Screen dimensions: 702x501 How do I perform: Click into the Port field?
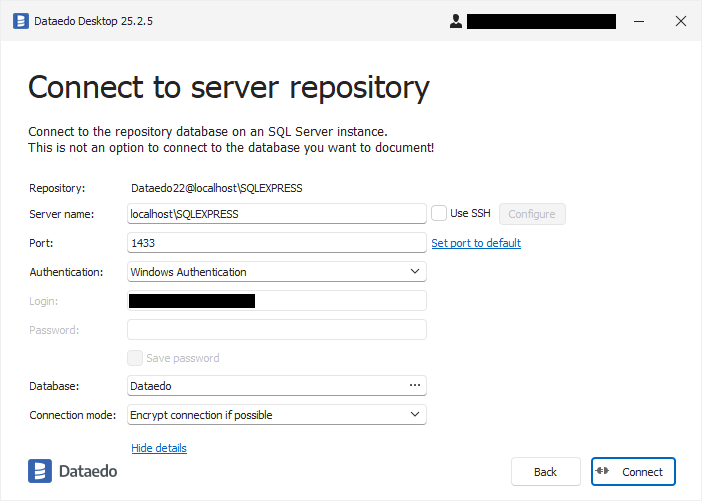(x=277, y=243)
